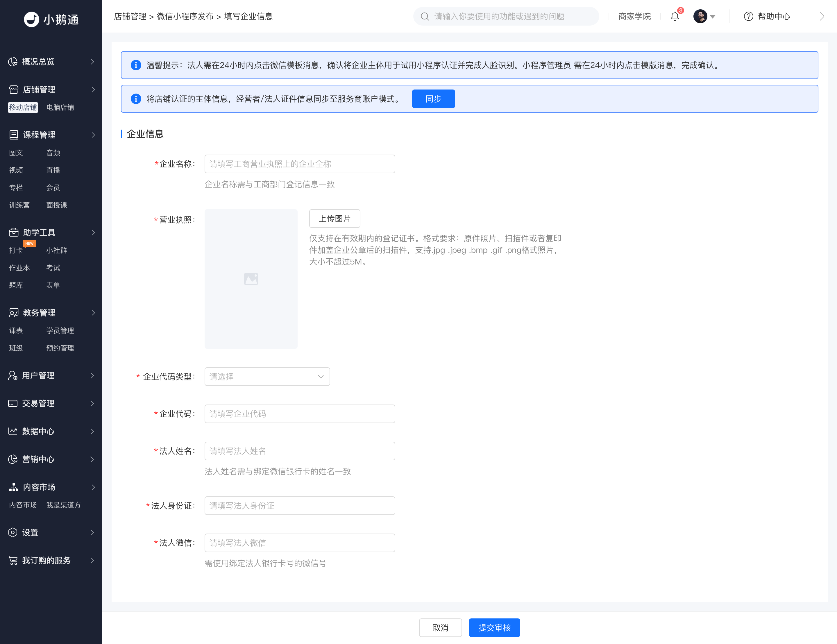Click the 课程管理 document icon
Viewport: 837px width, 644px height.
click(x=13, y=135)
